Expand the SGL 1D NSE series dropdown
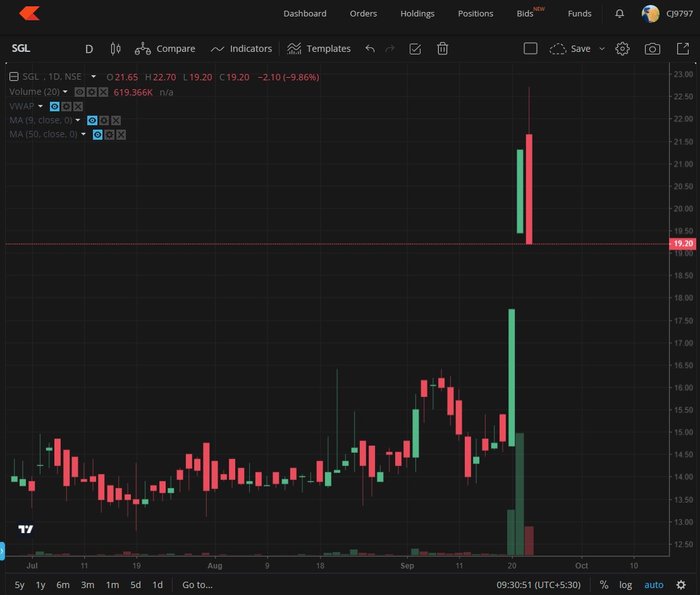Image resolution: width=700 pixels, height=595 pixels. (x=94, y=77)
